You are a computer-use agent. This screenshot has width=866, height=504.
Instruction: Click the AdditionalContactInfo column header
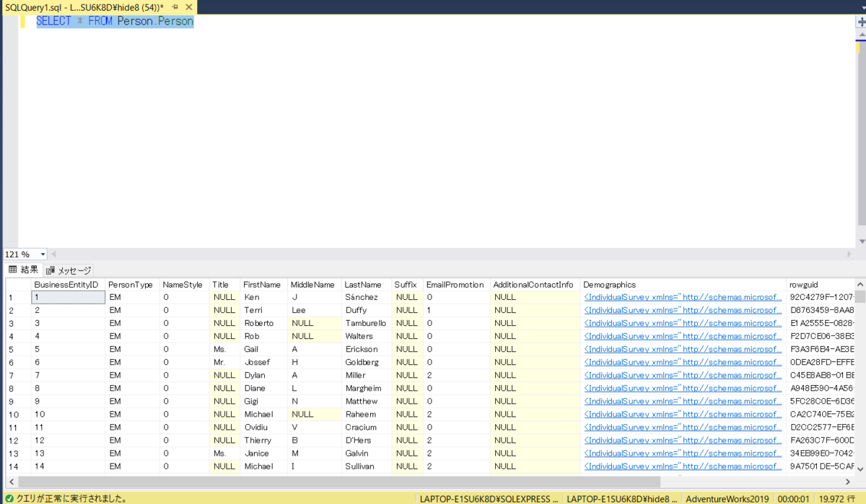coord(535,285)
